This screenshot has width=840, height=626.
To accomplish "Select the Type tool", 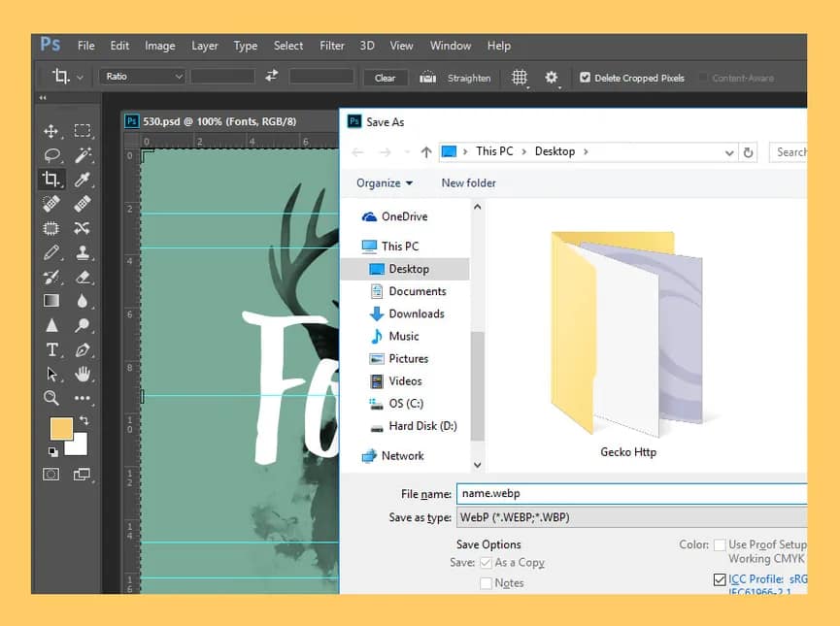I will pos(52,349).
